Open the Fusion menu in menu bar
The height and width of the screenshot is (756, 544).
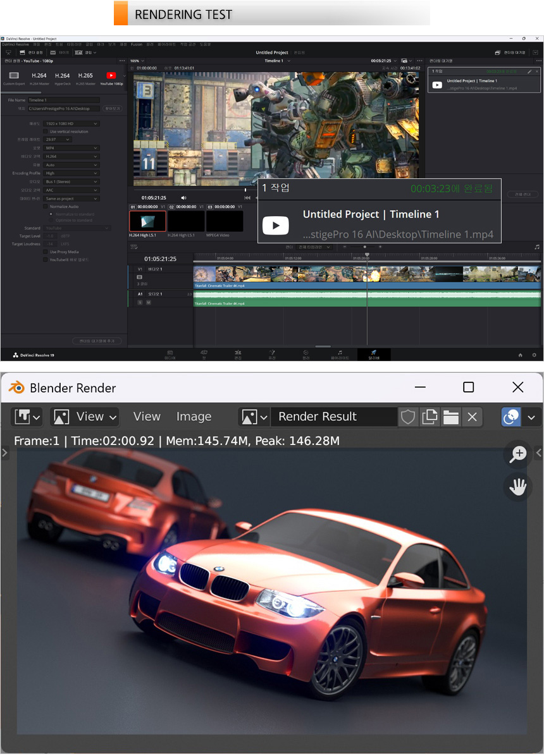136,45
